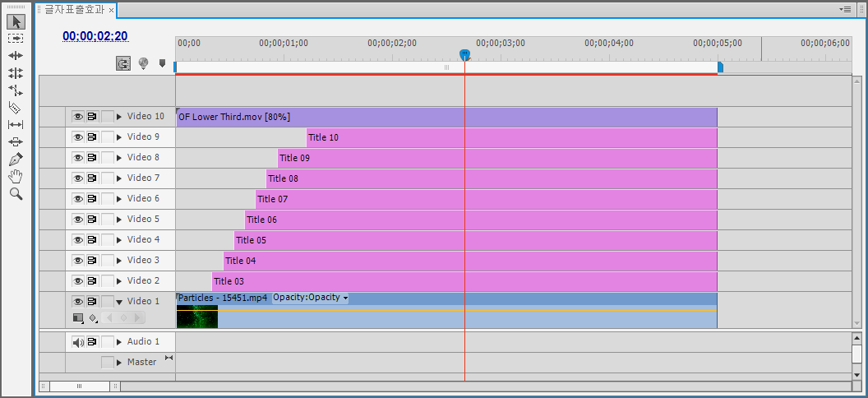Image resolution: width=868 pixels, height=398 pixels.
Task: Toggle track lock box on Video 10
Action: [x=108, y=117]
